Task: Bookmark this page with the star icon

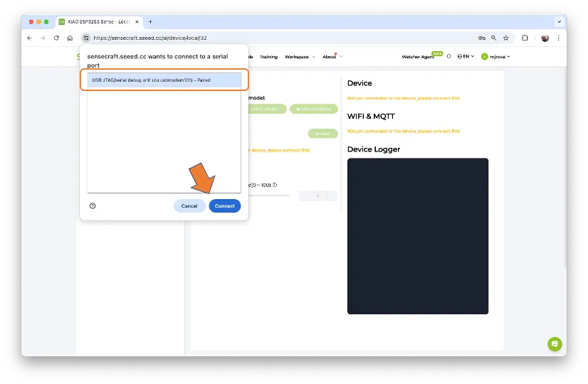Action: point(506,38)
